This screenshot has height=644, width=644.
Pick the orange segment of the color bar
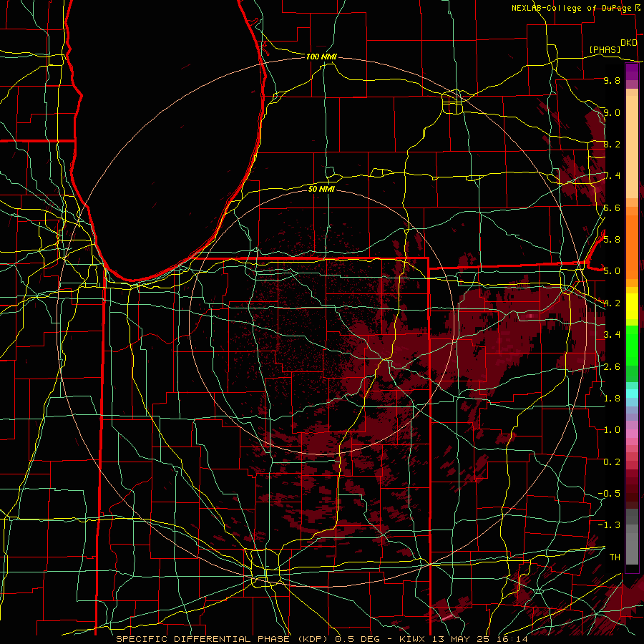click(x=632, y=247)
